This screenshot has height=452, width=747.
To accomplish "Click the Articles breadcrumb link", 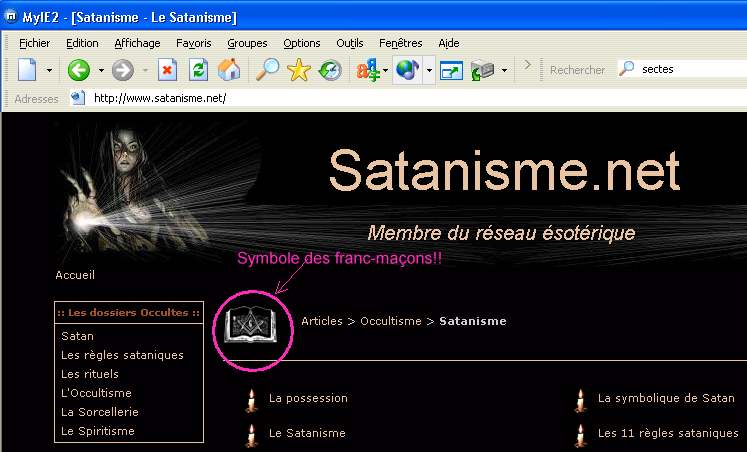I will tap(322, 321).
